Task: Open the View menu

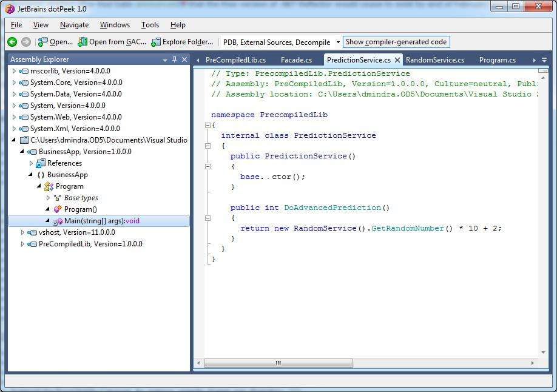Action: coord(41,25)
